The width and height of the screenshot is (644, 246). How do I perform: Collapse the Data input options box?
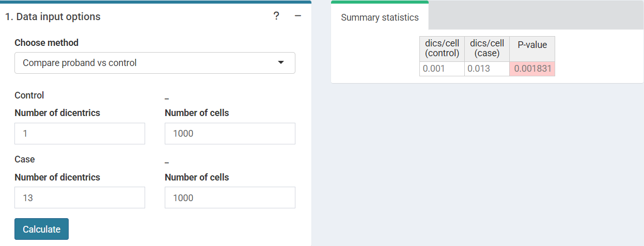pos(297,17)
